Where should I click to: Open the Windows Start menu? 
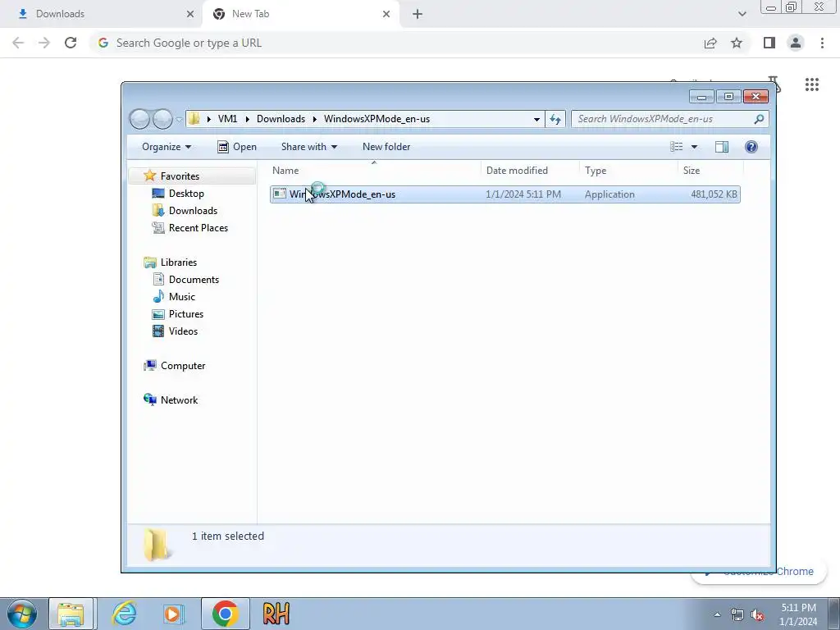(x=22, y=614)
